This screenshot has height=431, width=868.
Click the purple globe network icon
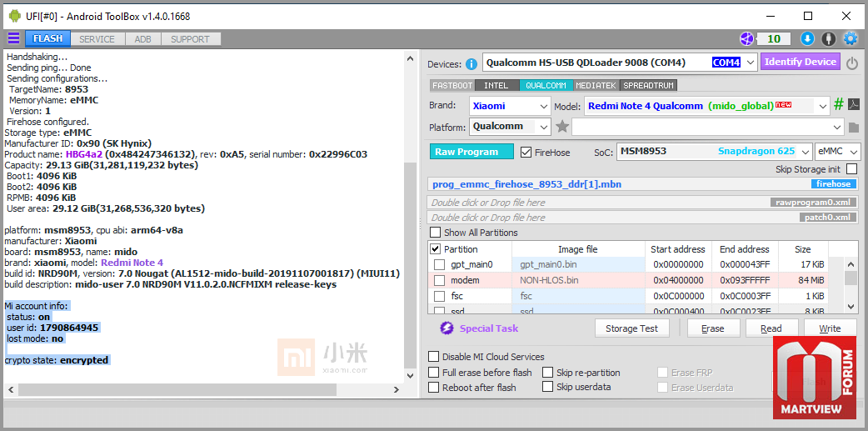point(747,39)
